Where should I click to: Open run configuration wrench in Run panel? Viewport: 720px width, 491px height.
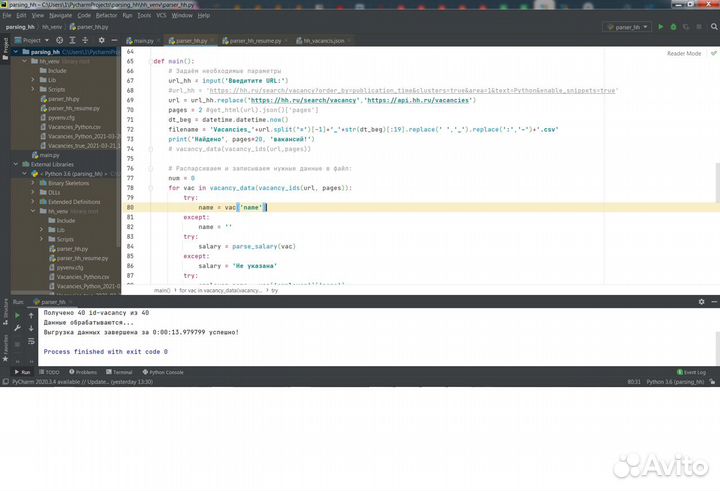[17, 328]
